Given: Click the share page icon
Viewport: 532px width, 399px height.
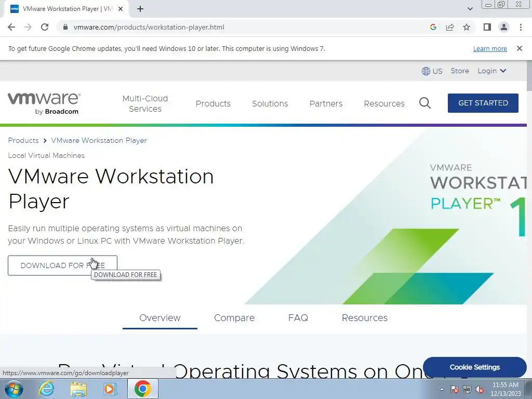Looking at the screenshot, I should (450, 27).
